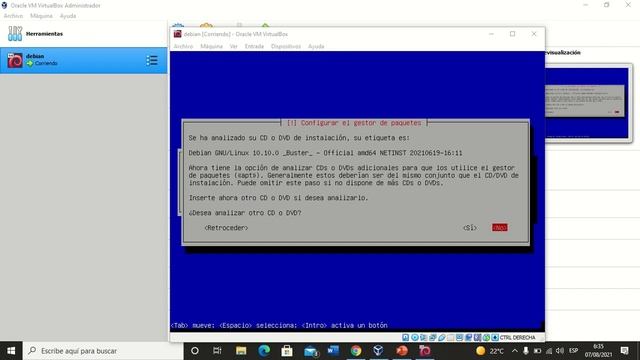Open Máquina menu in debian VM window
Screen dimensions: 640x360
coord(211,46)
